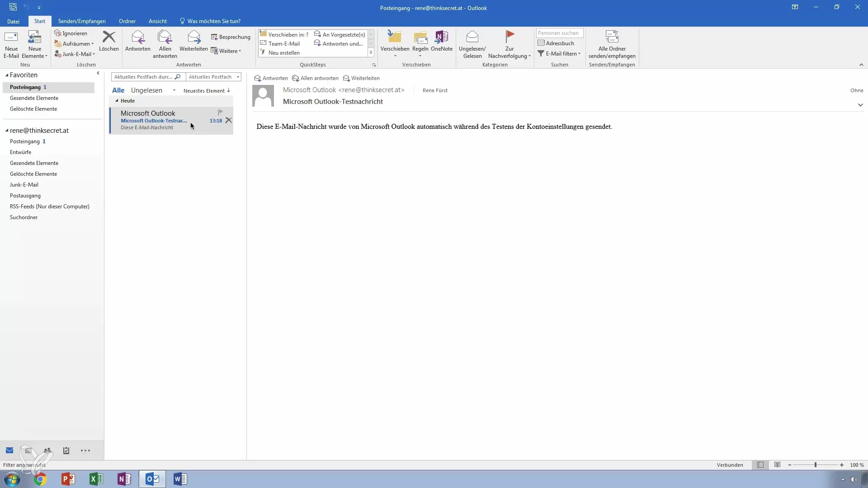Toggle Ungelesen/Gelesen status
This screenshot has width=868, height=488.
click(472, 45)
